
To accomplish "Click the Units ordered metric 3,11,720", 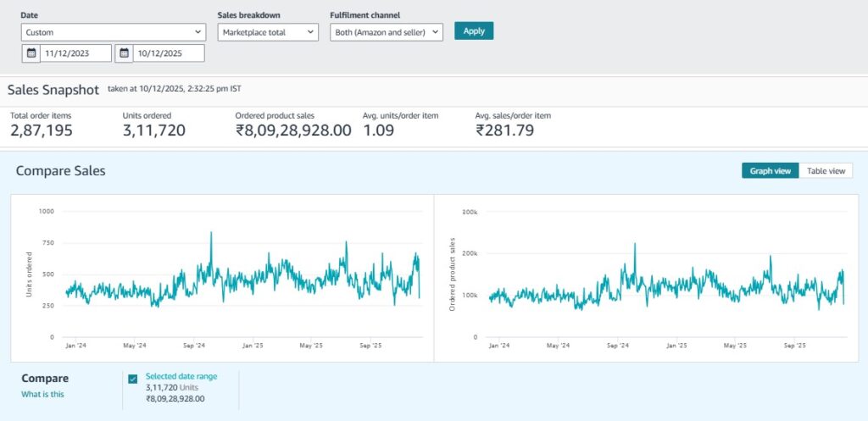I will point(154,130).
